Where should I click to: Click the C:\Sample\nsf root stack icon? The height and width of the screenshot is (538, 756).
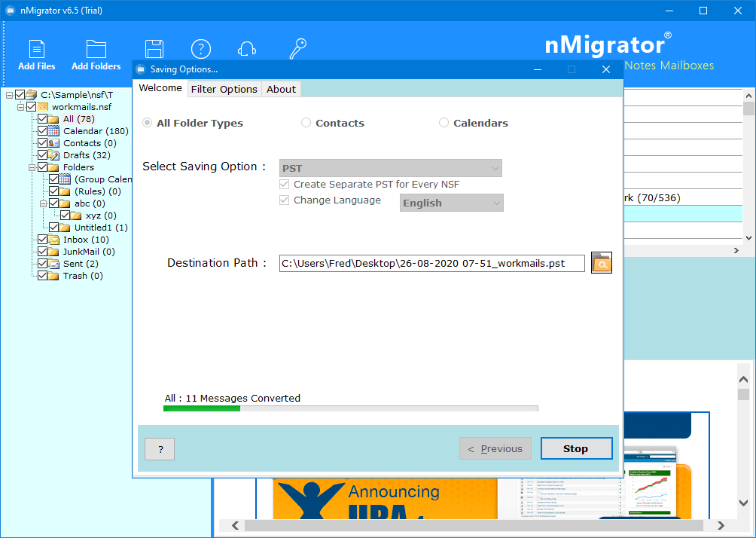coord(32,95)
